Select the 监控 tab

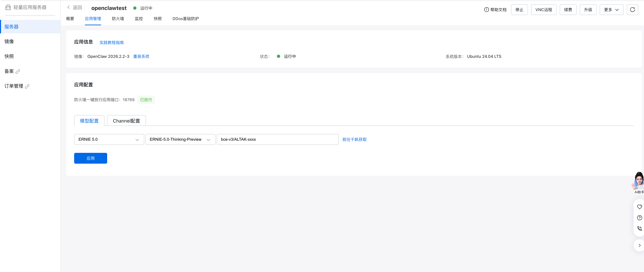pyautogui.click(x=139, y=19)
